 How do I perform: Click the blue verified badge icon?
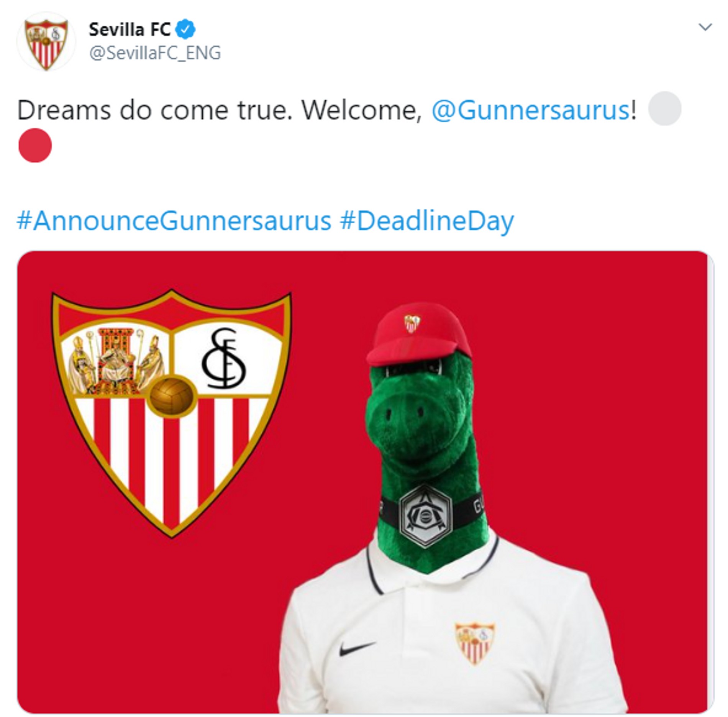(x=186, y=30)
